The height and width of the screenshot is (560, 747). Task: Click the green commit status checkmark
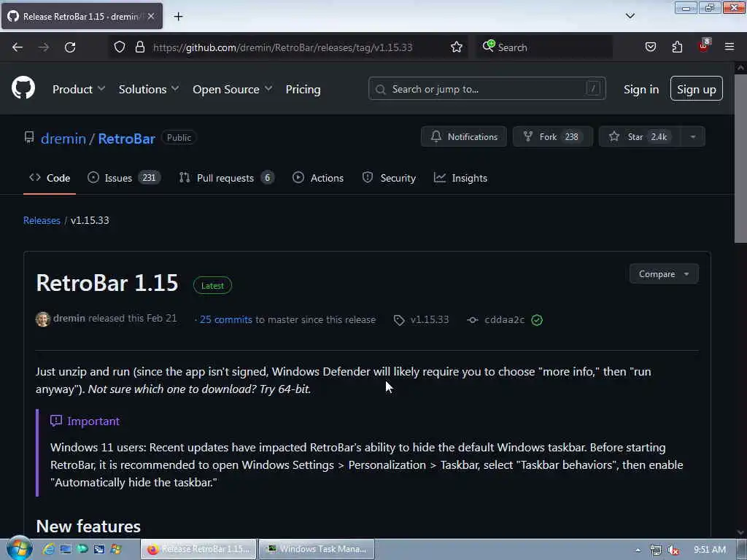click(x=537, y=320)
